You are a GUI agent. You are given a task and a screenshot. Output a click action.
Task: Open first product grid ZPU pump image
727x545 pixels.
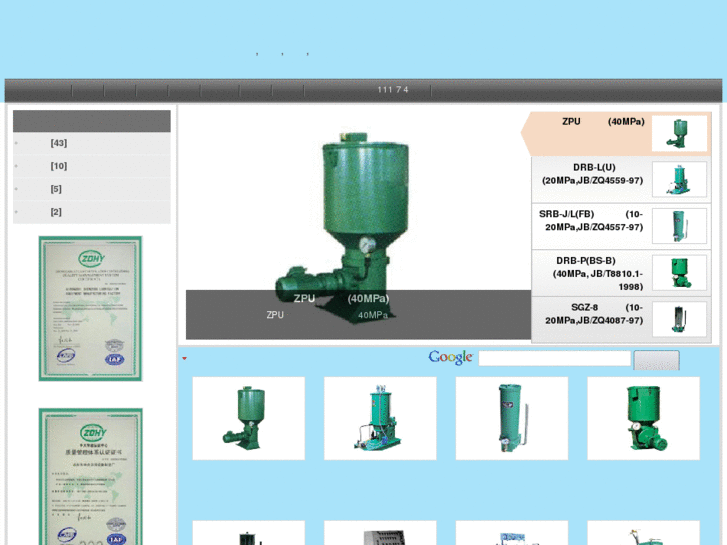click(249, 418)
